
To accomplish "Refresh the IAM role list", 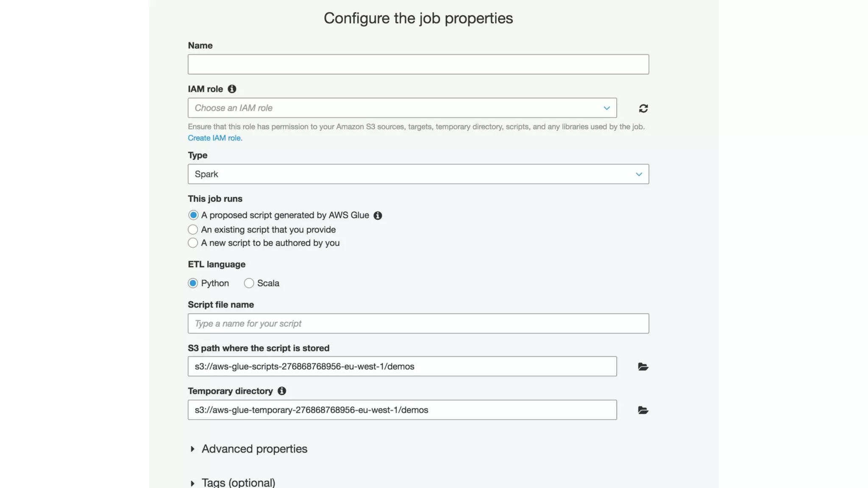I will (x=643, y=108).
